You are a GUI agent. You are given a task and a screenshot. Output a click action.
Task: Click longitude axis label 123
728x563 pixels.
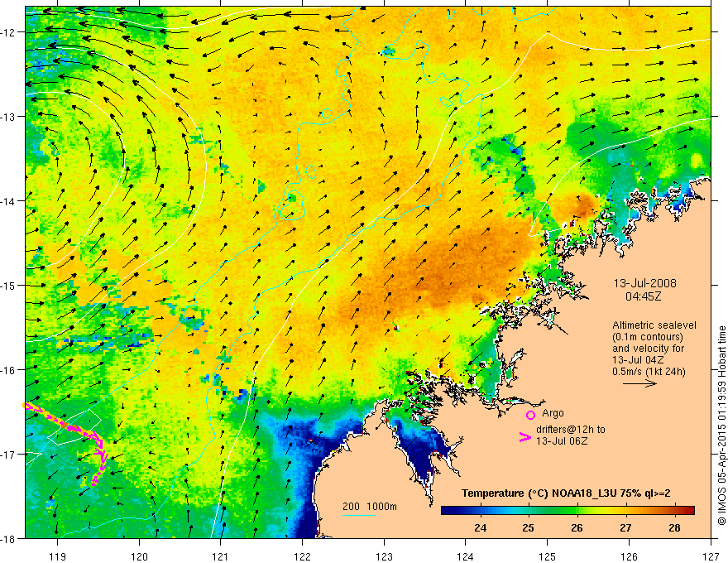click(384, 556)
